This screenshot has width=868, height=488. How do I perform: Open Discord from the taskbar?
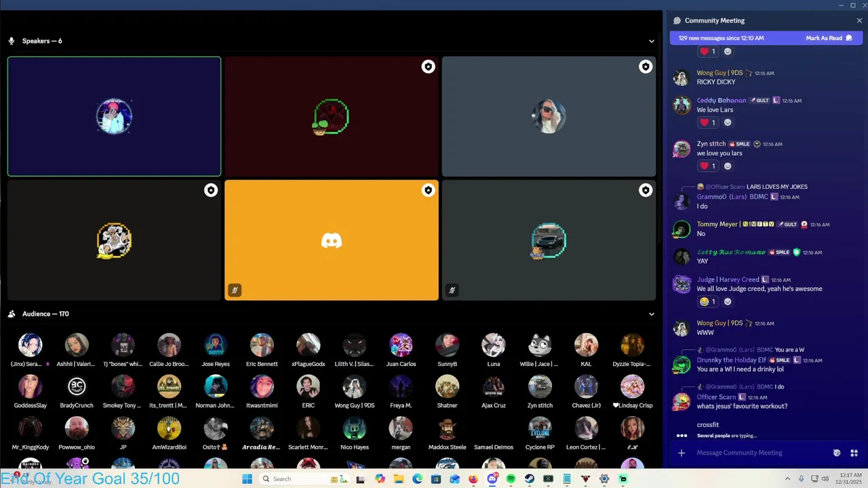tap(492, 479)
